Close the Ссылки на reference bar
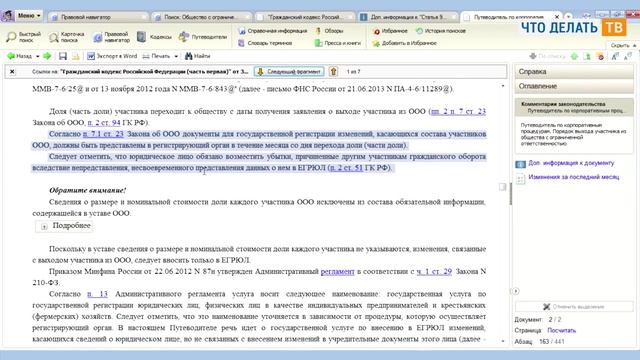Screen dimensions: 640x360 12,71
